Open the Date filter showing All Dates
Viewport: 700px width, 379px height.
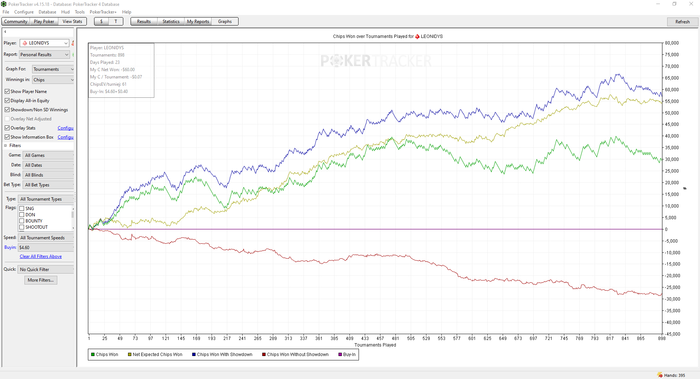coord(48,165)
